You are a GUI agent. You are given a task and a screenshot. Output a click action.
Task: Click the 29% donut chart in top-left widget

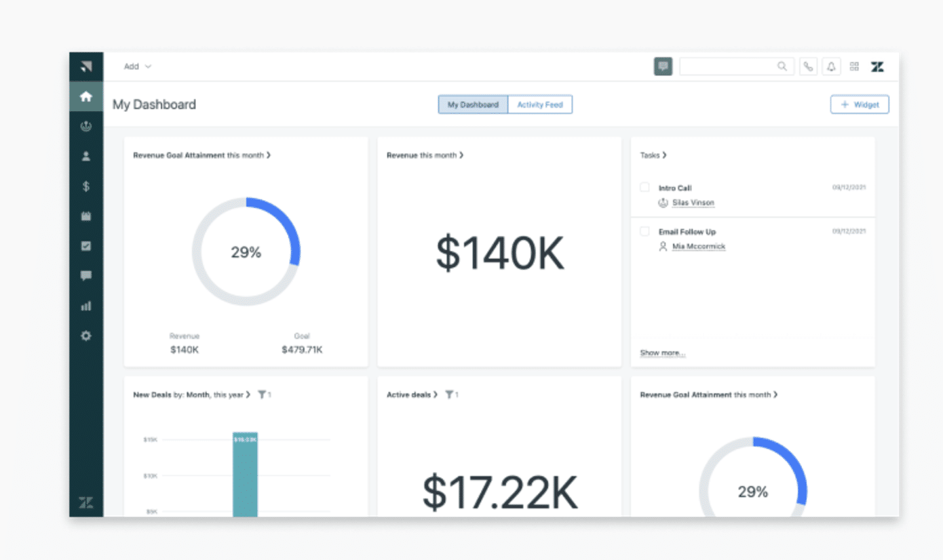[246, 252]
